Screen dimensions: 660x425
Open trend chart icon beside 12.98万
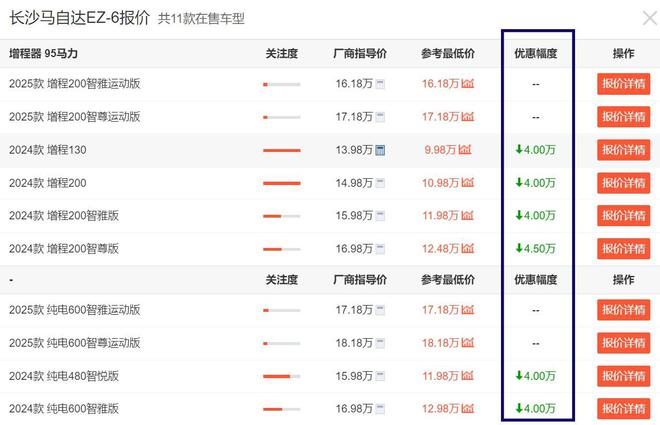(x=467, y=408)
